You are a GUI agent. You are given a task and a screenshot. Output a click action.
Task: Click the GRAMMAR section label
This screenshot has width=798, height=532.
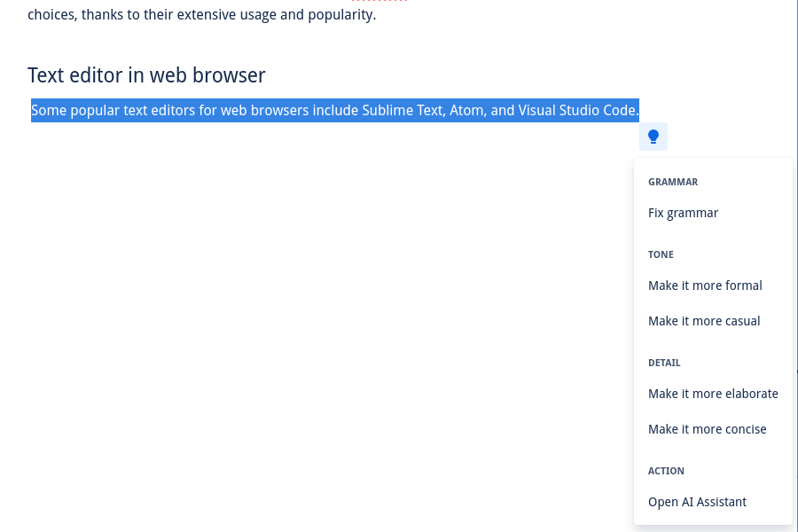(x=673, y=182)
